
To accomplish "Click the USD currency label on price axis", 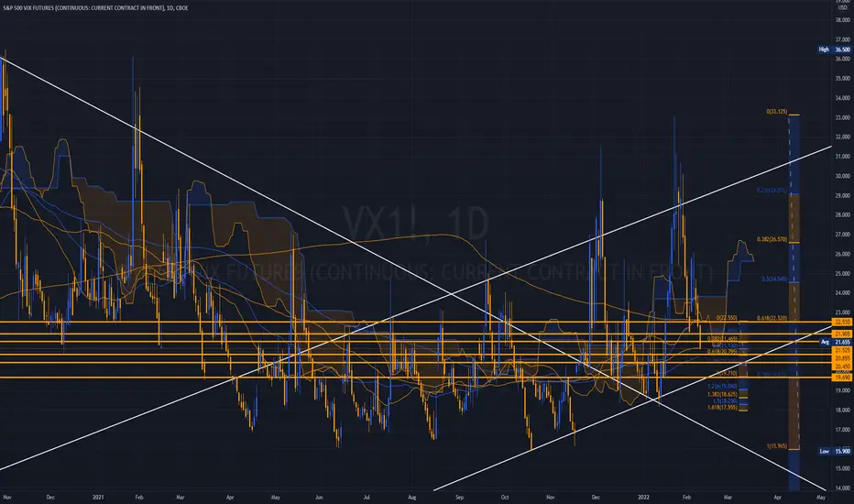I will click(x=843, y=7).
